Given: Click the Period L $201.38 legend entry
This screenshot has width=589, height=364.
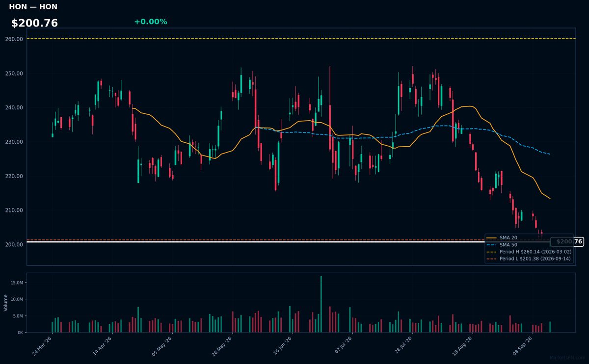Looking at the screenshot, I should 529,259.
